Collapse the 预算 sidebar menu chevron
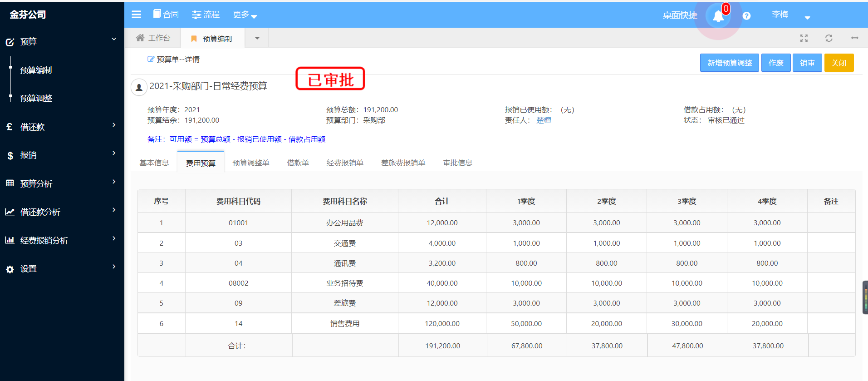868x381 pixels. 114,39
